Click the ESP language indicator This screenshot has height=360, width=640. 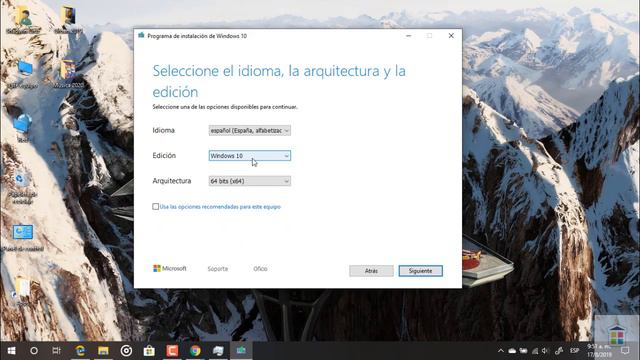(574, 351)
